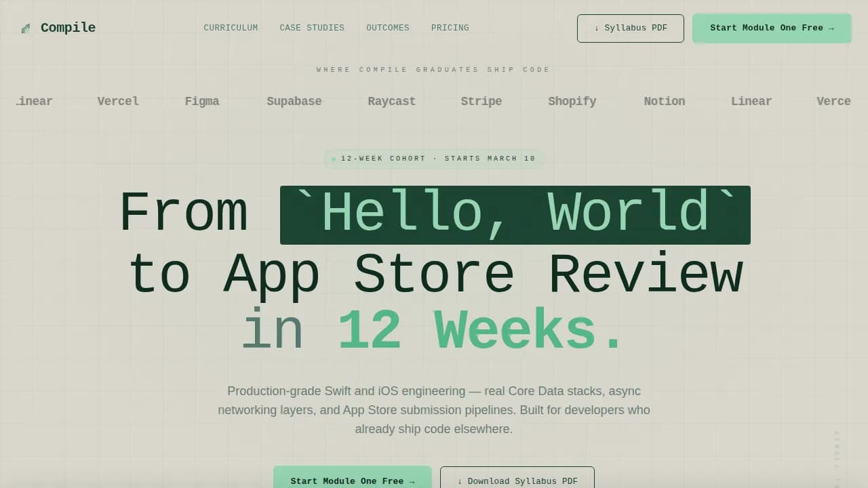Click the header Start Module One Free button
The width and height of the screenshot is (868, 488).
772,28
